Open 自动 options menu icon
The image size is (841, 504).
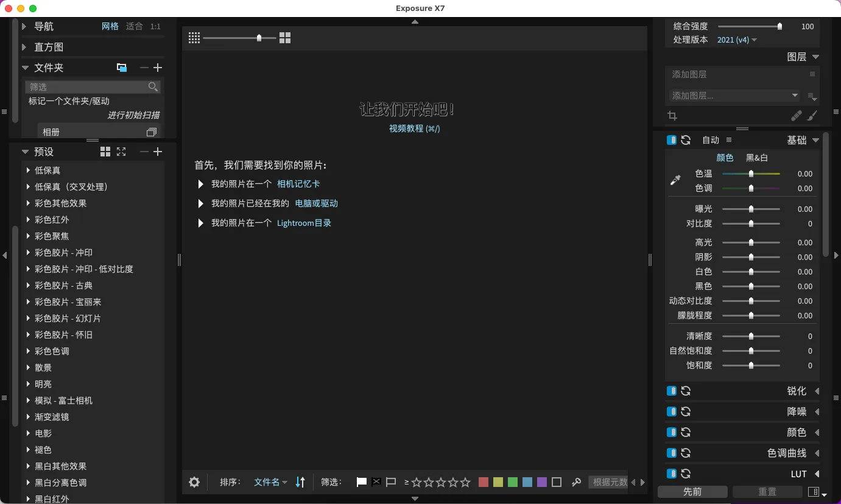click(x=729, y=140)
